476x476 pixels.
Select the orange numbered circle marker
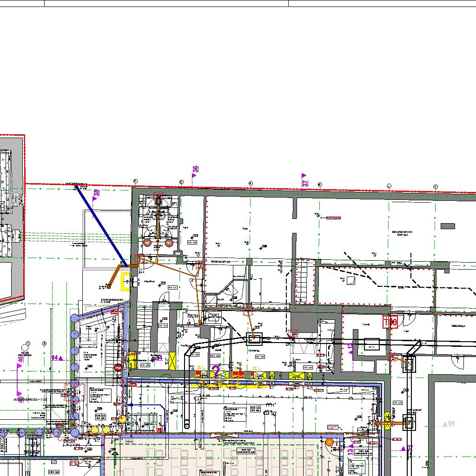pyautogui.click(x=329, y=442)
